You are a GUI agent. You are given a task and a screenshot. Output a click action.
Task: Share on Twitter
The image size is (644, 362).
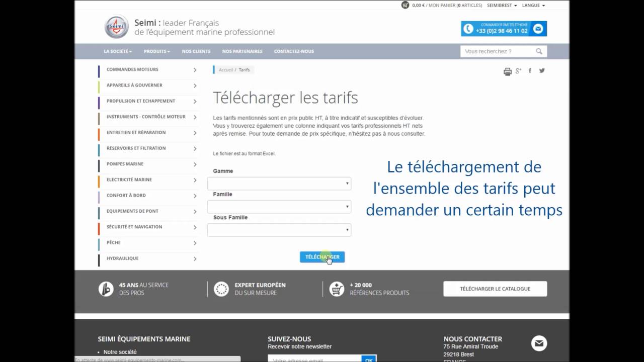coord(542,70)
